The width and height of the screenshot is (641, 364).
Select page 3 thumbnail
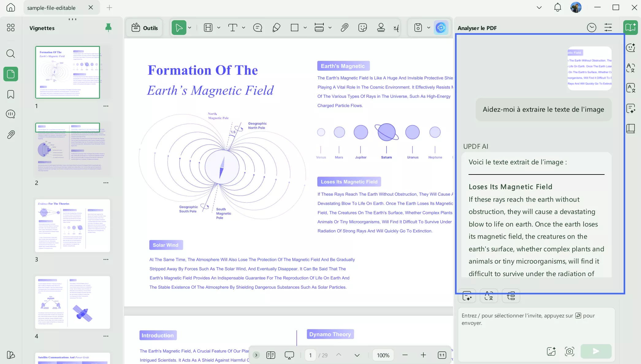(x=72, y=226)
